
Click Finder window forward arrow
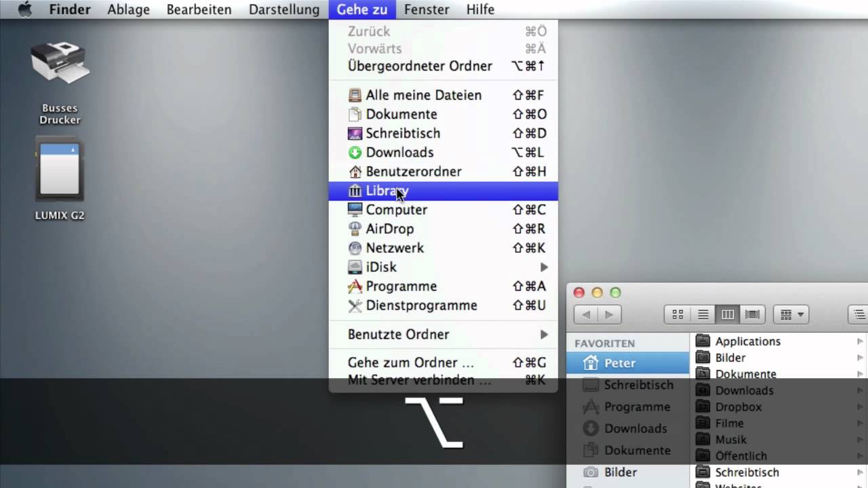[609, 314]
